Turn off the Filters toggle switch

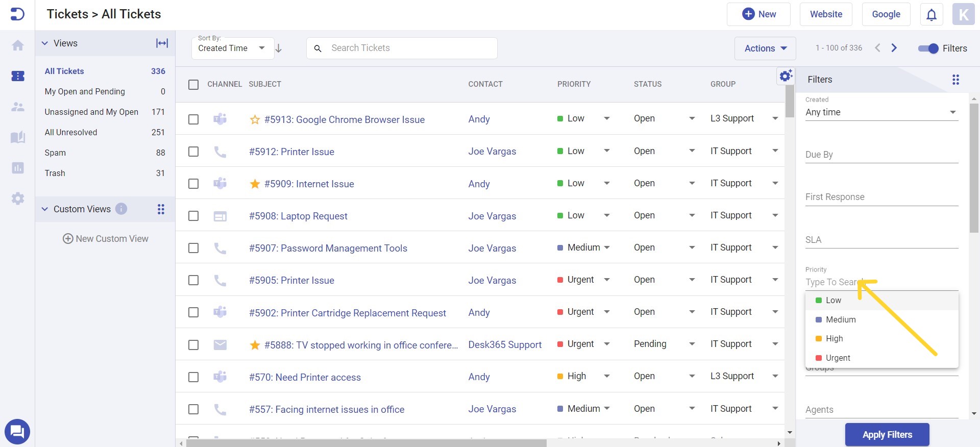pyautogui.click(x=928, y=48)
